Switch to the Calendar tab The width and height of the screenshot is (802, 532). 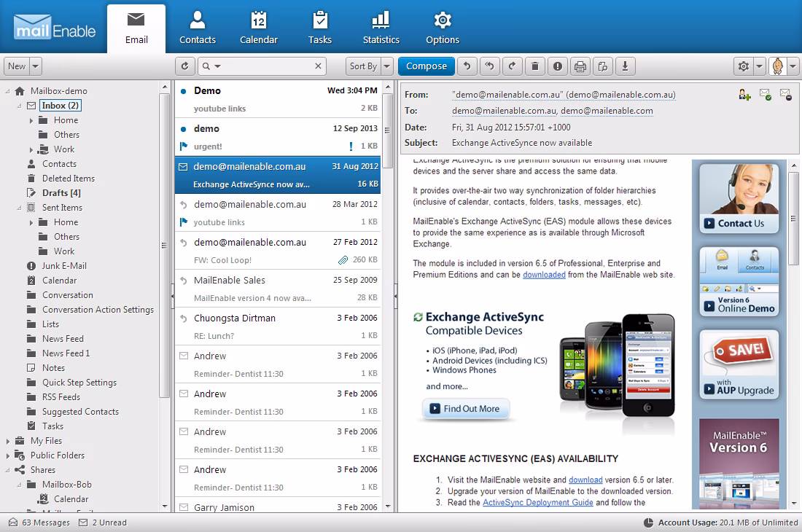259,27
